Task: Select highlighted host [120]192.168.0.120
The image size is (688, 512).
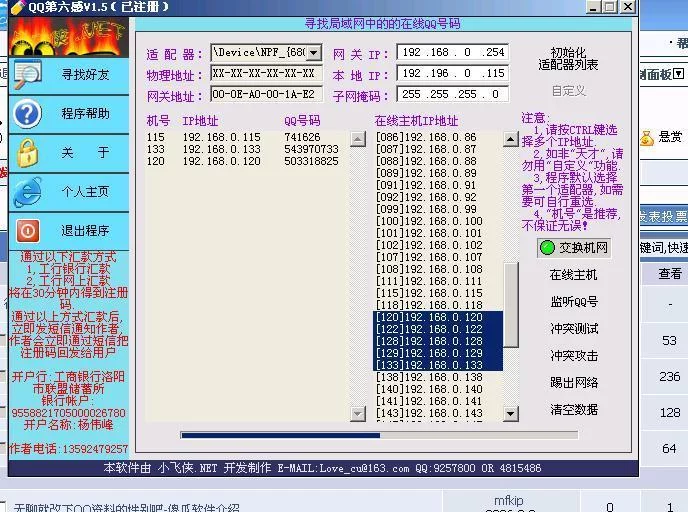Action: [438, 317]
